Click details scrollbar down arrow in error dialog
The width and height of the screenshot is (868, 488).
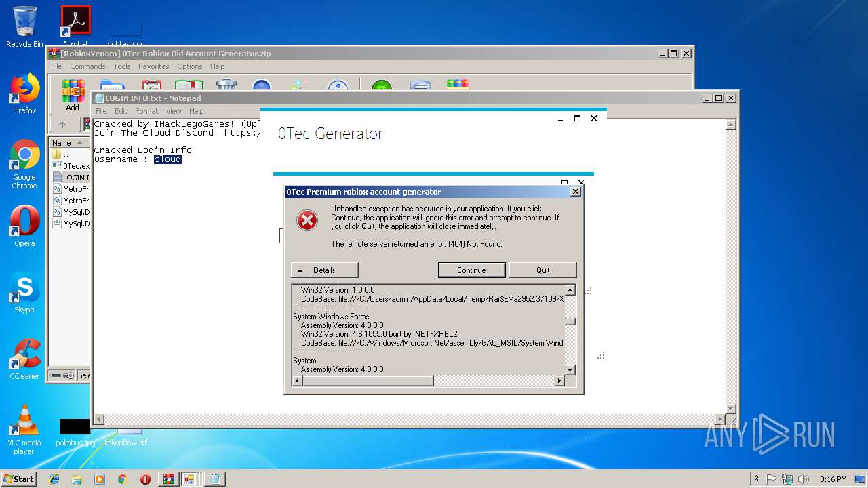[x=570, y=370]
